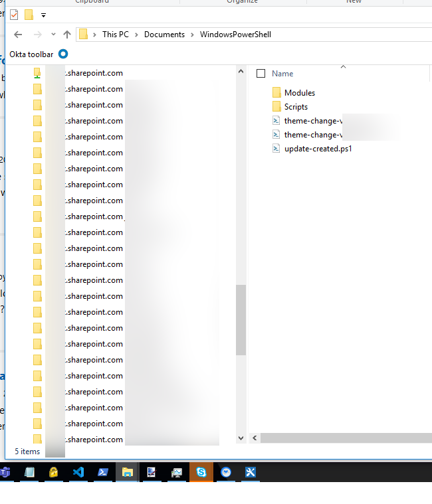The height and width of the screenshot is (504, 432).
Task: Click the New folder quick access icon
Action: [x=29, y=15]
